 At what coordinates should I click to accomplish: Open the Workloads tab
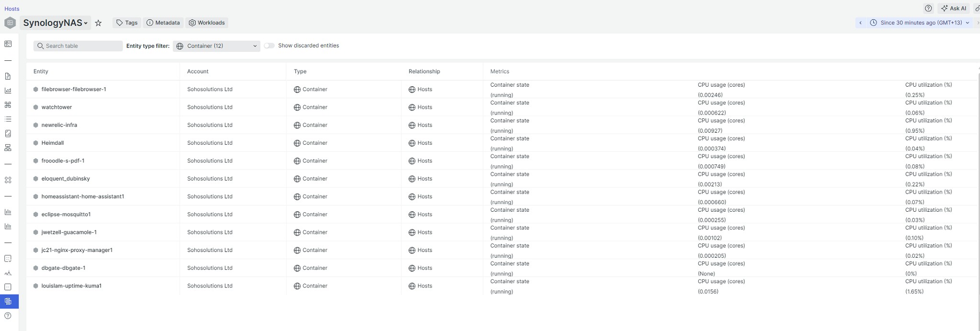tap(207, 23)
